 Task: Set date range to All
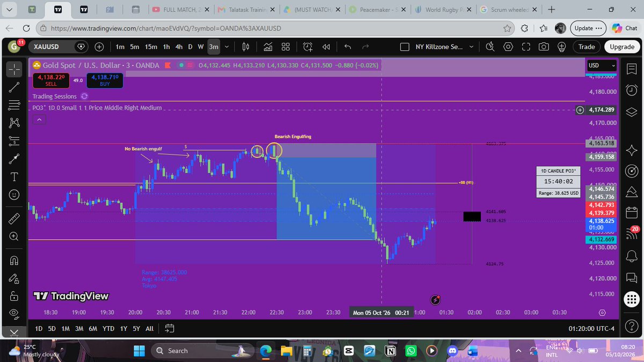click(x=149, y=328)
